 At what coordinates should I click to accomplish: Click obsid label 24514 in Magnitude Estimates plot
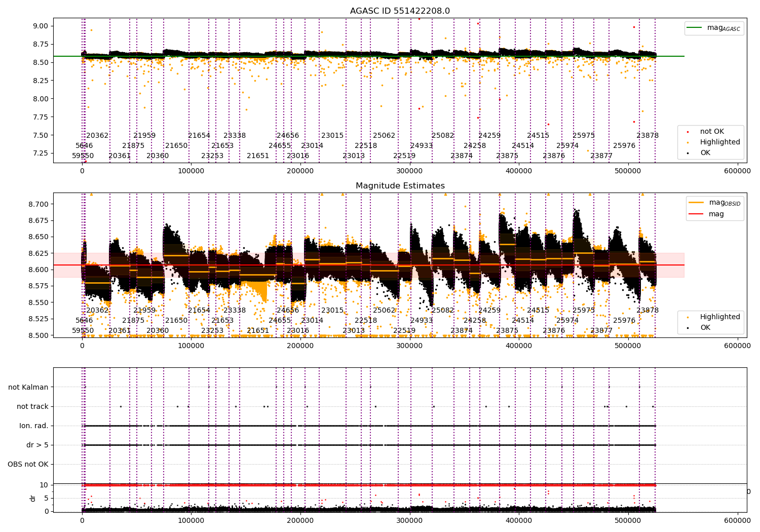[x=523, y=320]
